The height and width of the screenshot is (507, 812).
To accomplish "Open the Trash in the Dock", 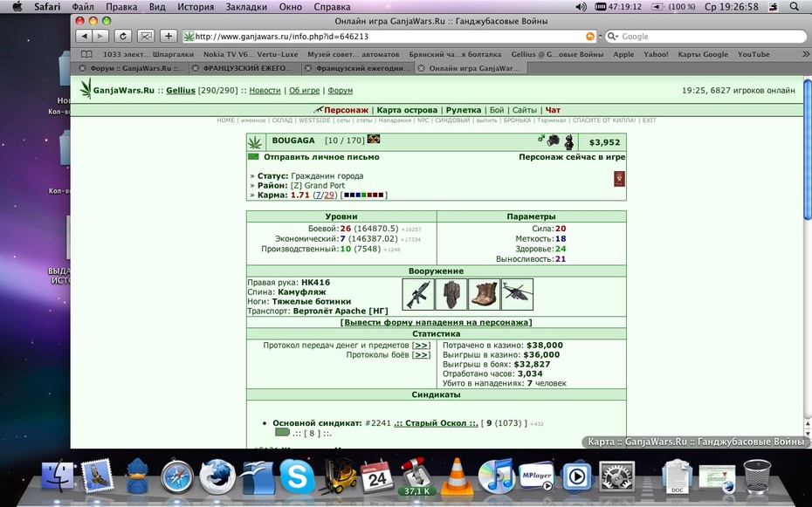I will 757,476.
